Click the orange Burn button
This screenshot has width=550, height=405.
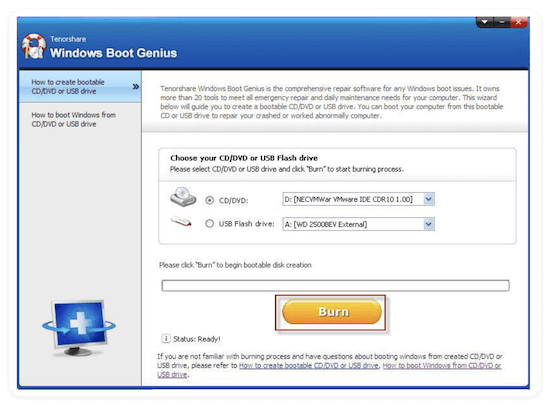(332, 311)
